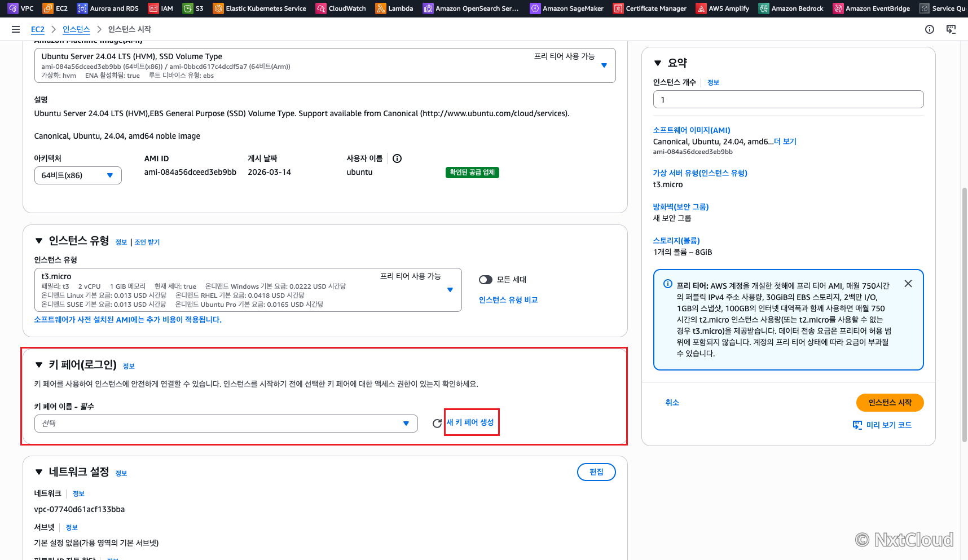Focus the 인스턴스 개수 input field
Screen dimensions: 968x560
click(x=789, y=100)
